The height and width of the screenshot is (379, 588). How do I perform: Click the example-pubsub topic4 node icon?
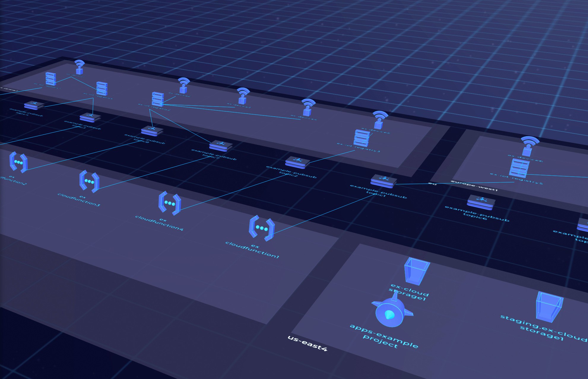(x=34, y=105)
